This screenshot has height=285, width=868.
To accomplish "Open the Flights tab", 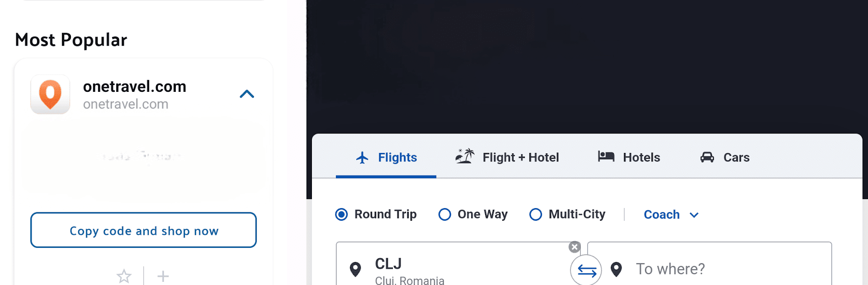I will click(386, 157).
